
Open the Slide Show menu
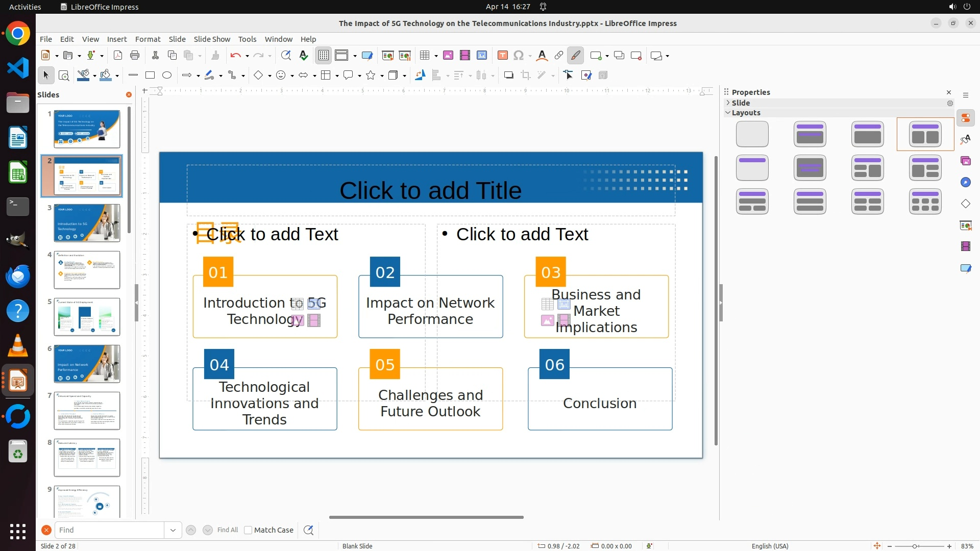[x=212, y=39]
